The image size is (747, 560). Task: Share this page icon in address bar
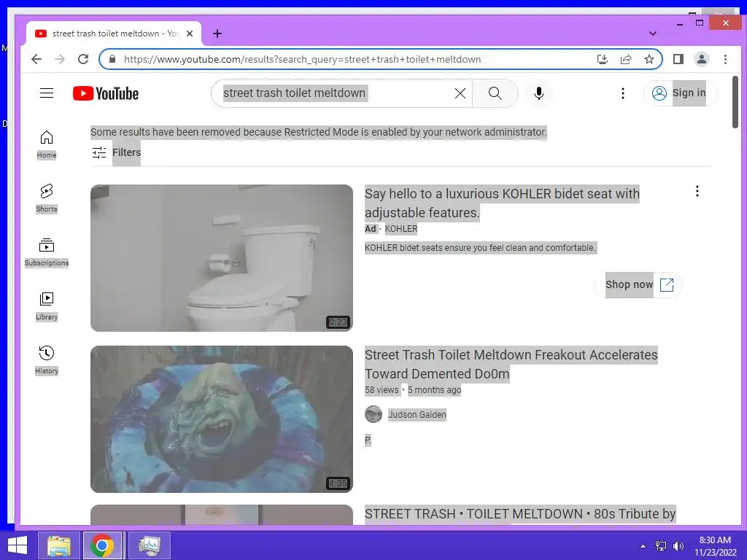pos(625,59)
